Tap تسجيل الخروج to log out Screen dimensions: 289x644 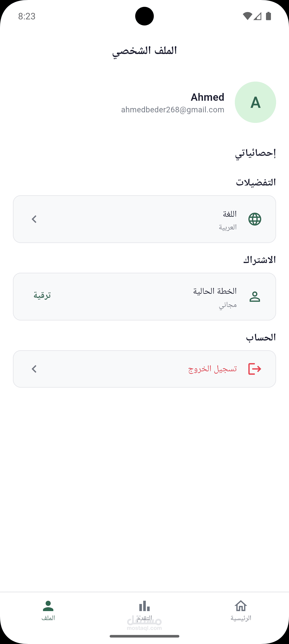click(213, 369)
